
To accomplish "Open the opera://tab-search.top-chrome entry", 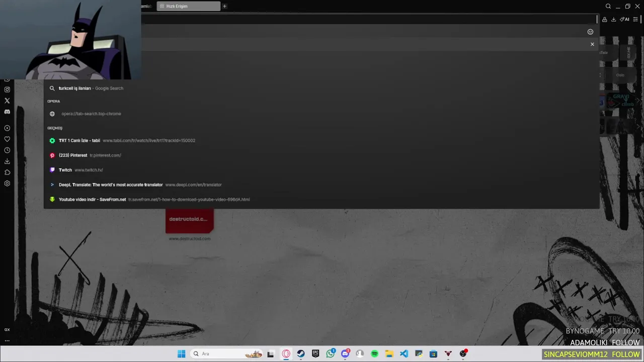I will pyautogui.click(x=321, y=114).
